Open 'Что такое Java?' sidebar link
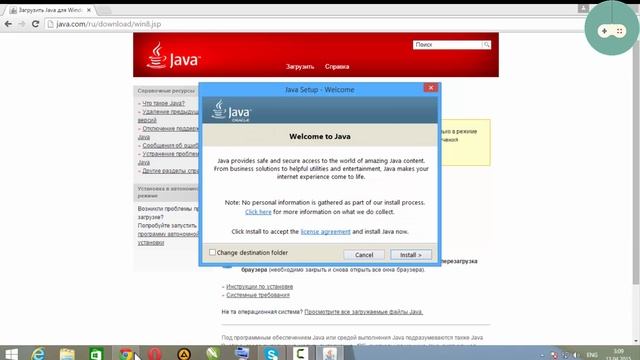This screenshot has height=360, width=640. [163, 103]
